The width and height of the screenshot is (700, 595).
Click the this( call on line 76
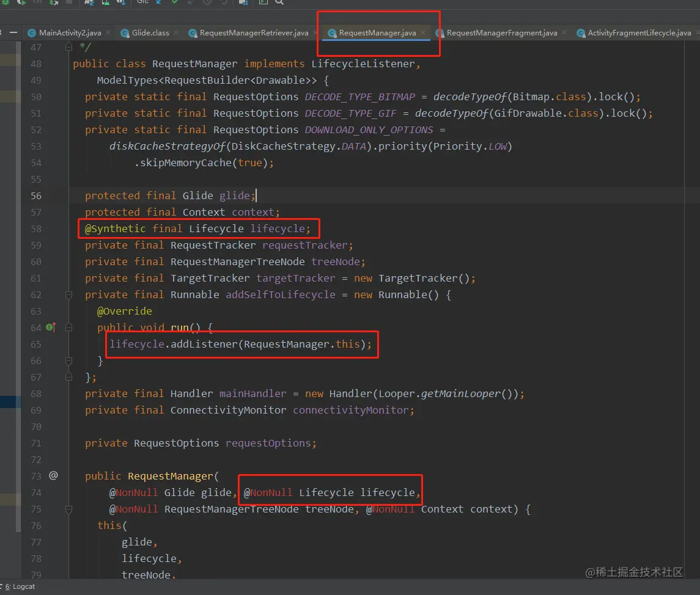click(112, 526)
